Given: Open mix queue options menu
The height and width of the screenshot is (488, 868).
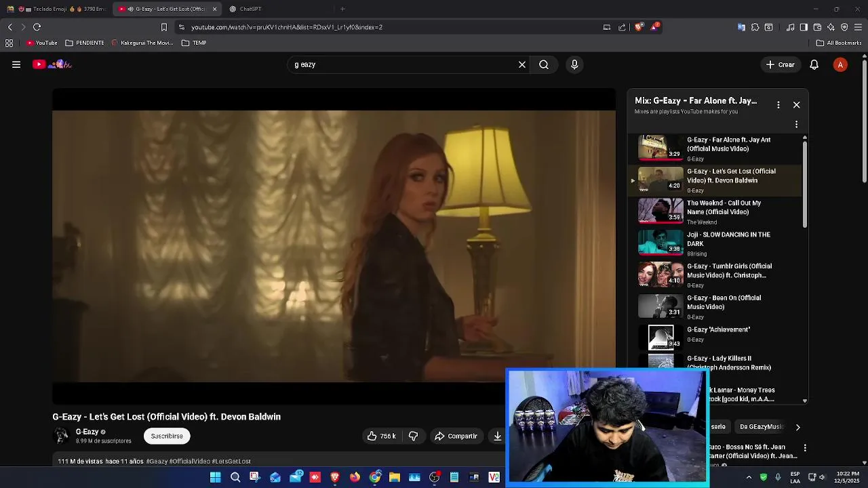Looking at the screenshot, I should [796, 124].
